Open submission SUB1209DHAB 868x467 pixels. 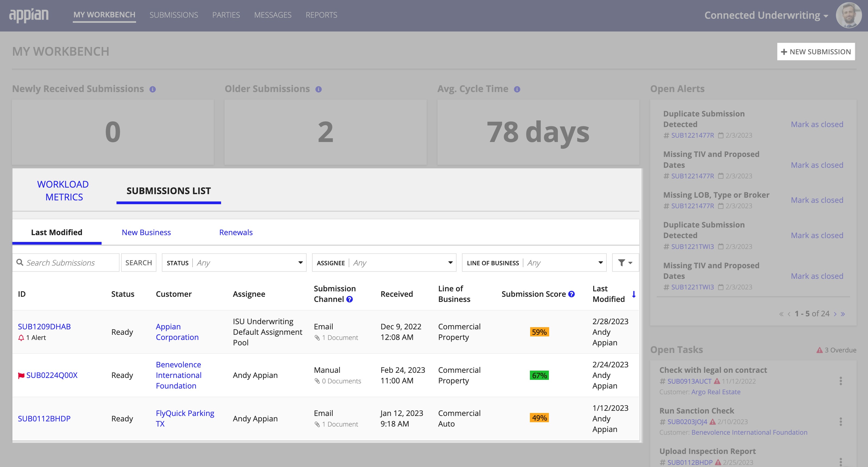[44, 327]
